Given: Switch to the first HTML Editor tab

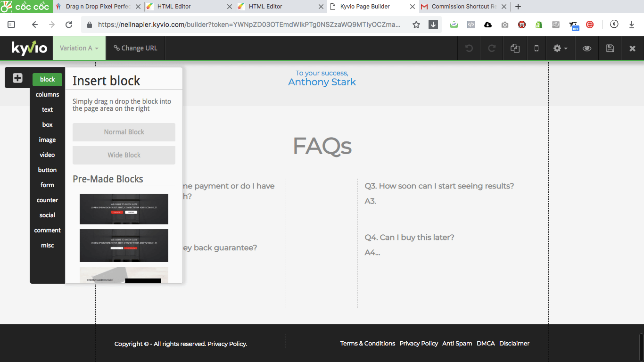Looking at the screenshot, I should point(189,7).
